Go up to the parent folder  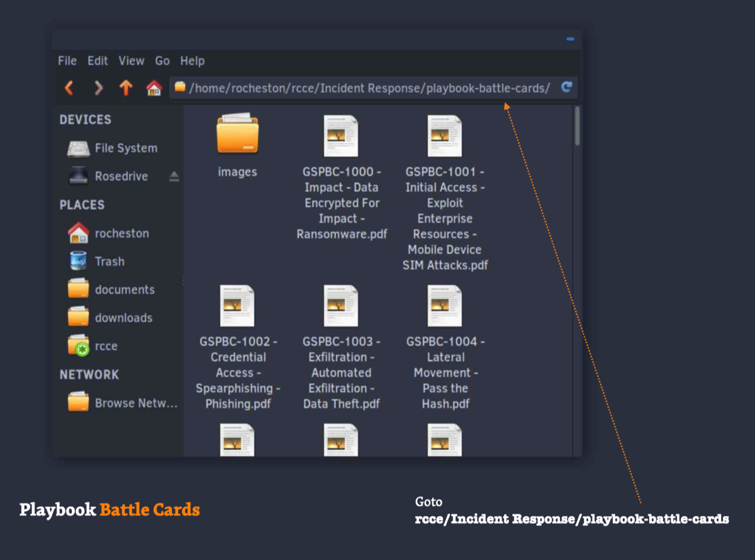pos(126,88)
